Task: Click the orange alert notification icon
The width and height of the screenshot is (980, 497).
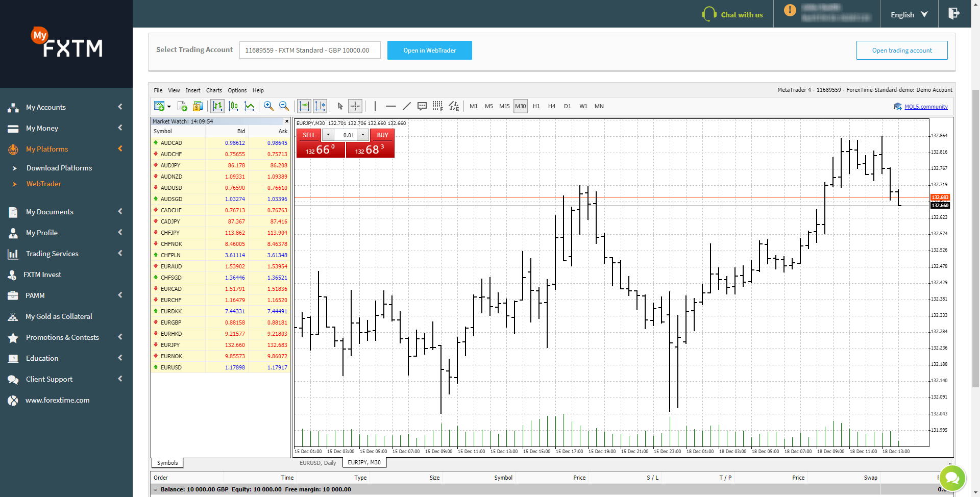Action: coord(790,10)
